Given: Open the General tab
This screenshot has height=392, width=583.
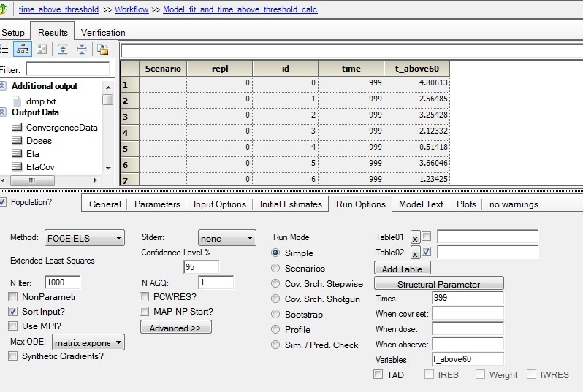Looking at the screenshot, I should (105, 204).
